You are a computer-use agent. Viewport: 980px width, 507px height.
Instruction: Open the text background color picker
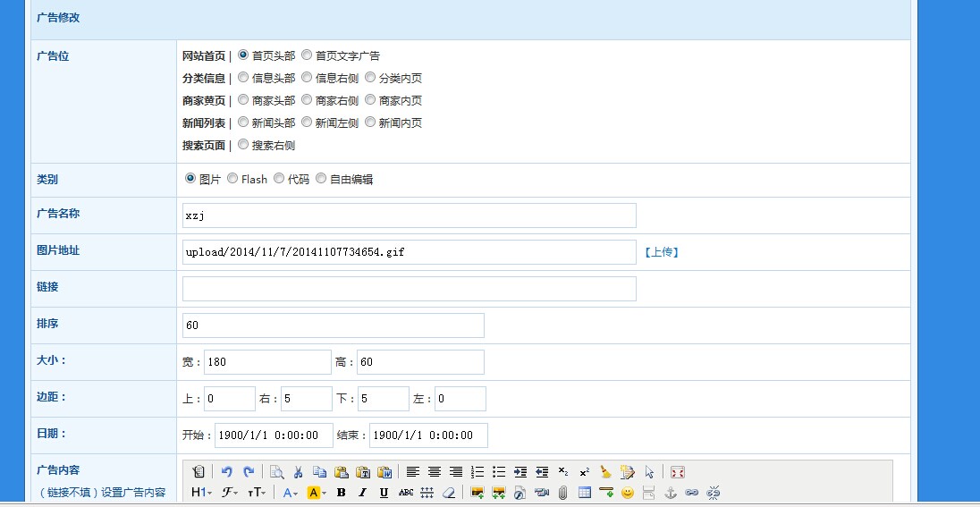[x=317, y=493]
